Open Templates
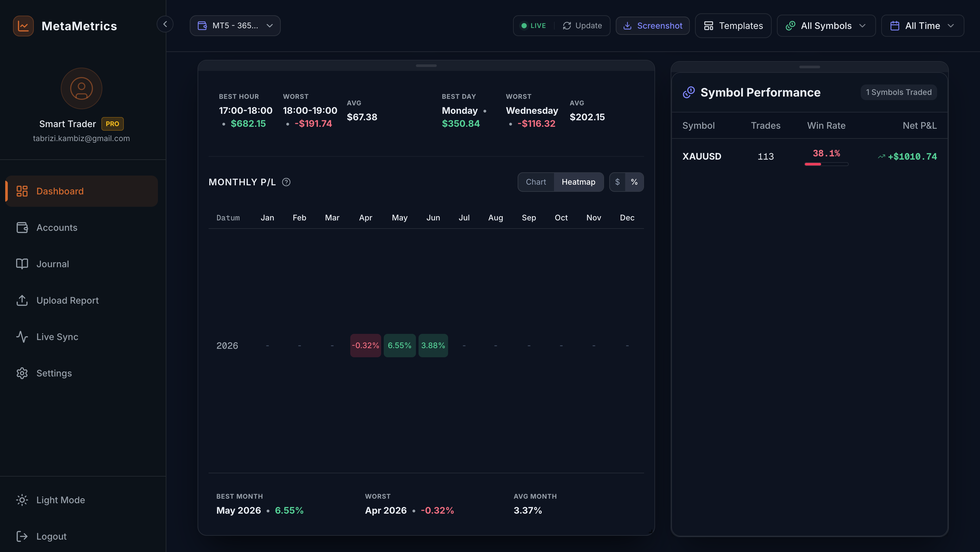This screenshot has height=552, width=980. click(x=733, y=25)
